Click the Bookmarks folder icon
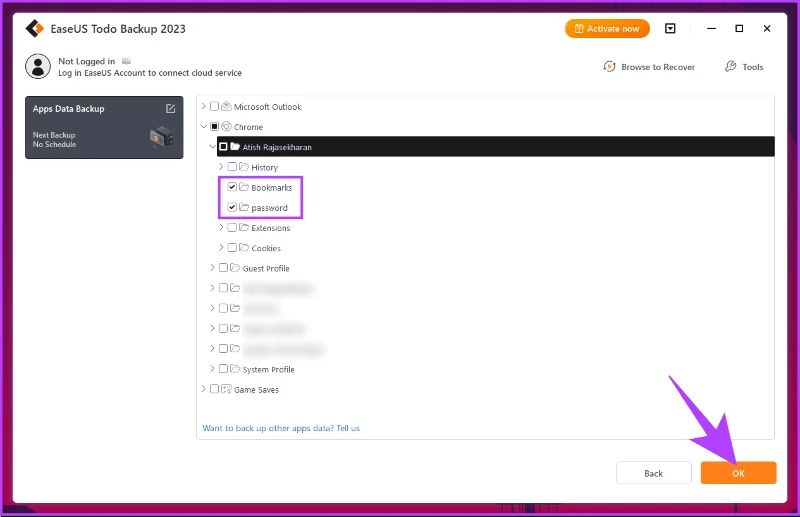The height and width of the screenshot is (517, 800). (244, 187)
